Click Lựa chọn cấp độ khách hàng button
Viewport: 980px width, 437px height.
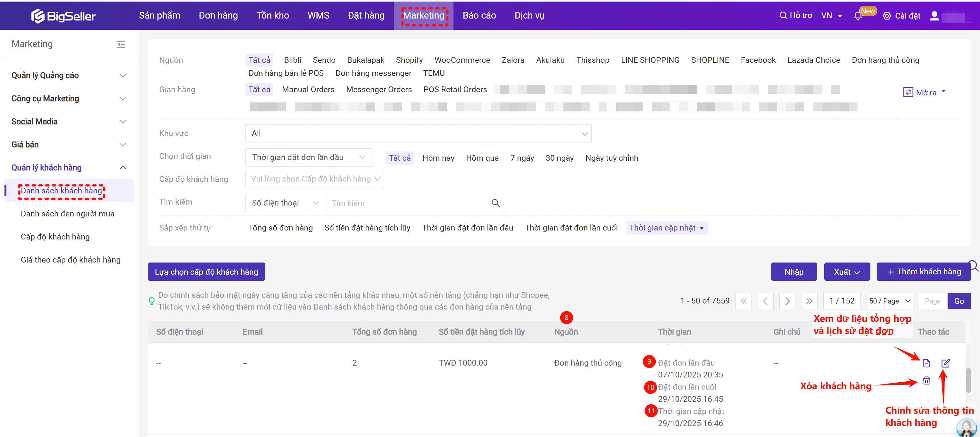pyautogui.click(x=206, y=272)
